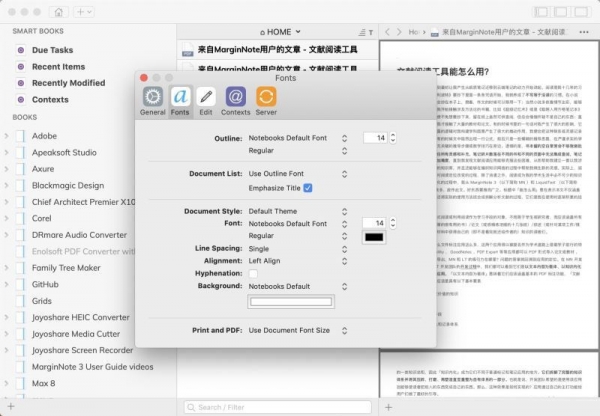Open the black font color swatch
600x416 pixels.
tap(374, 237)
